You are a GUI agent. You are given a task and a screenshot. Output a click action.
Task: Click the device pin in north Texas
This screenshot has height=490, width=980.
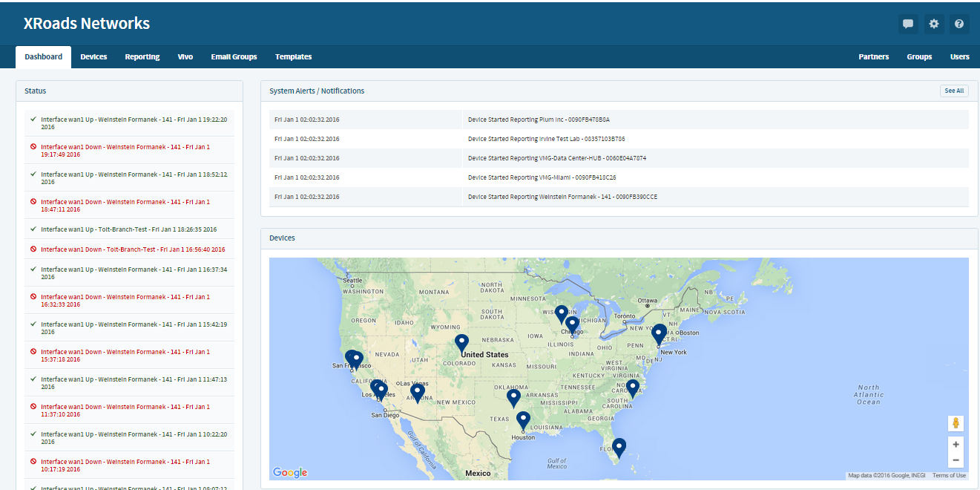(513, 398)
